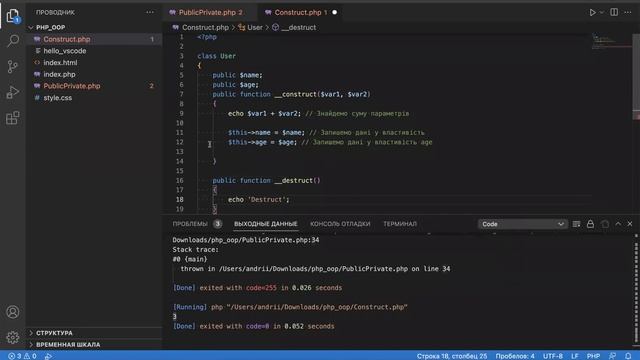This screenshot has width=640, height=360.
Task: Switch to the ТЕРМИНАЛ terminal tab
Action: coord(400,224)
